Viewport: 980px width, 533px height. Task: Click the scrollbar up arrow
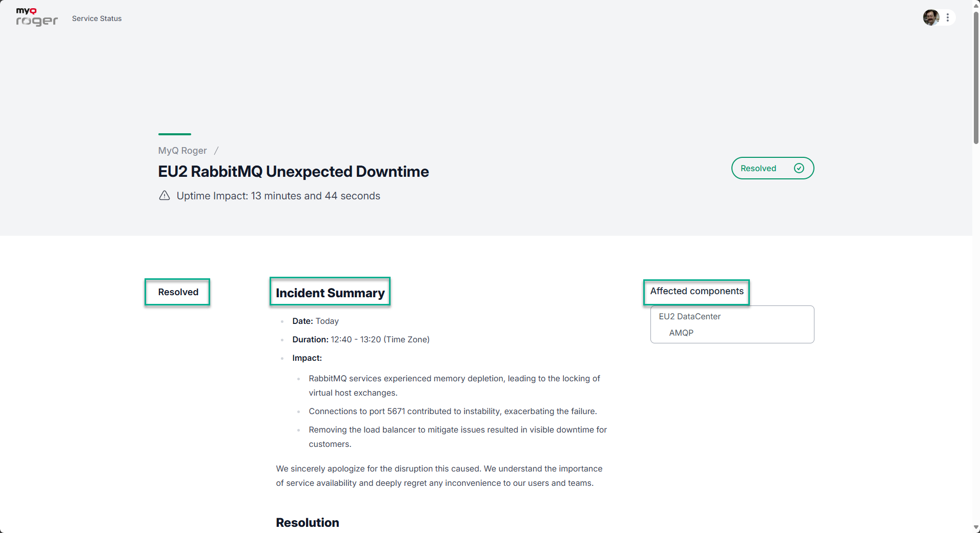[976, 5]
